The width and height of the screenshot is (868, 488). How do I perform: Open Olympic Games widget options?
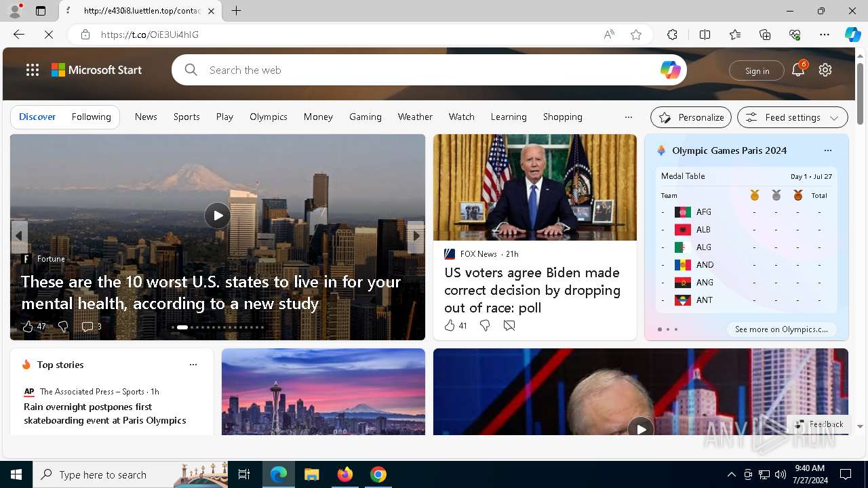click(x=827, y=150)
